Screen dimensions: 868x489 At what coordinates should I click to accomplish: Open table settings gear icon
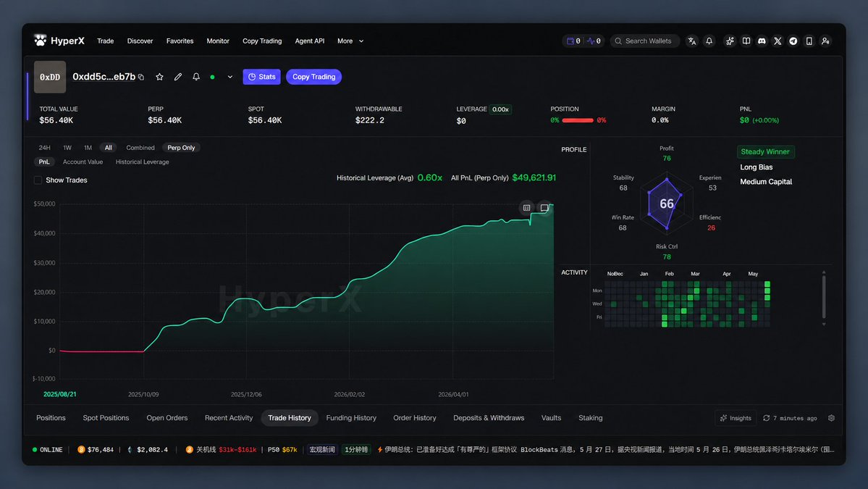832,418
